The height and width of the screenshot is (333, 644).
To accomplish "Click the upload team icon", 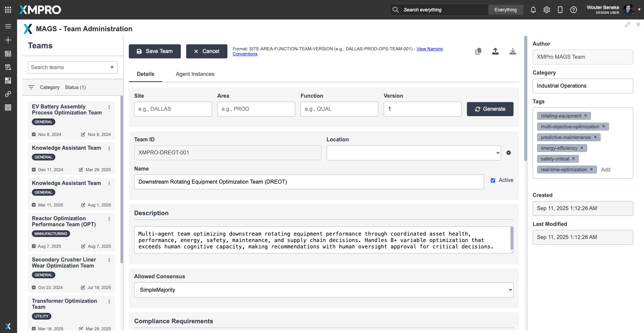I will [x=495, y=51].
